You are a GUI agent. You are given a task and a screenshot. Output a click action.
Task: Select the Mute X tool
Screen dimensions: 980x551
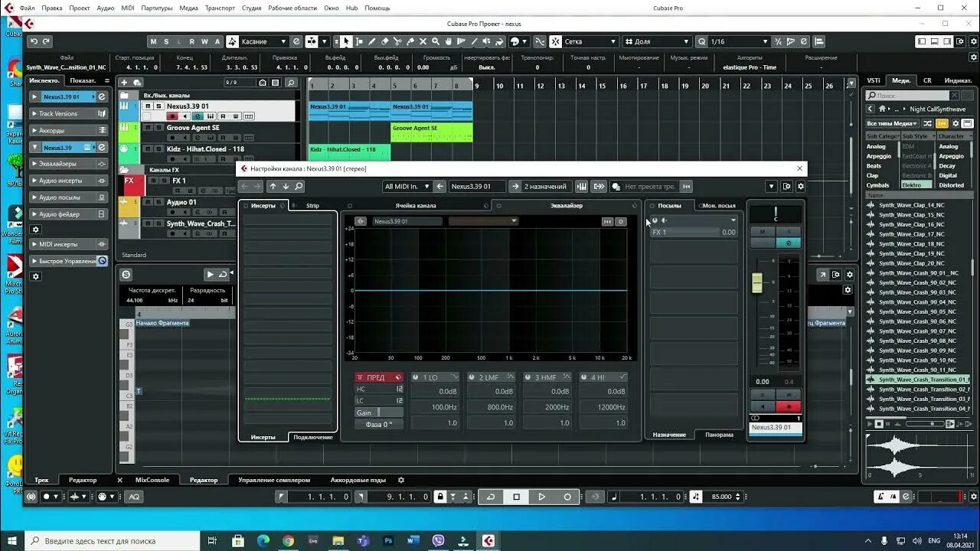click(423, 41)
